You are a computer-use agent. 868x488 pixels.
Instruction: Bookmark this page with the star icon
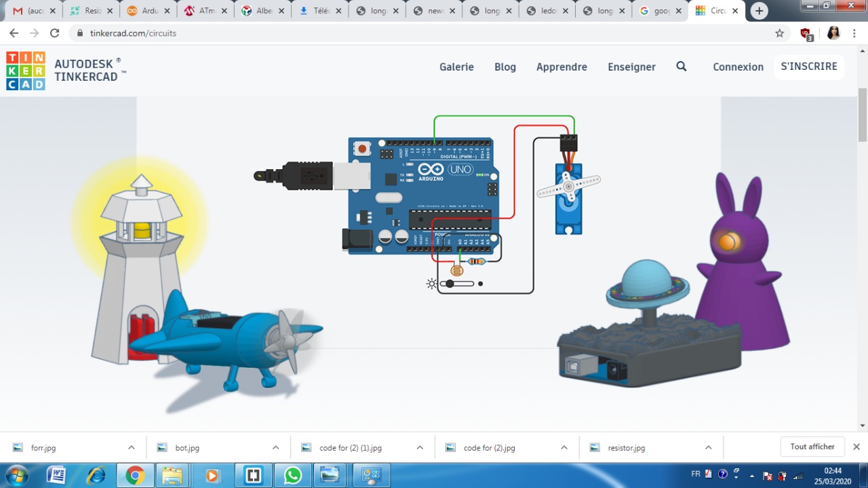(x=780, y=33)
